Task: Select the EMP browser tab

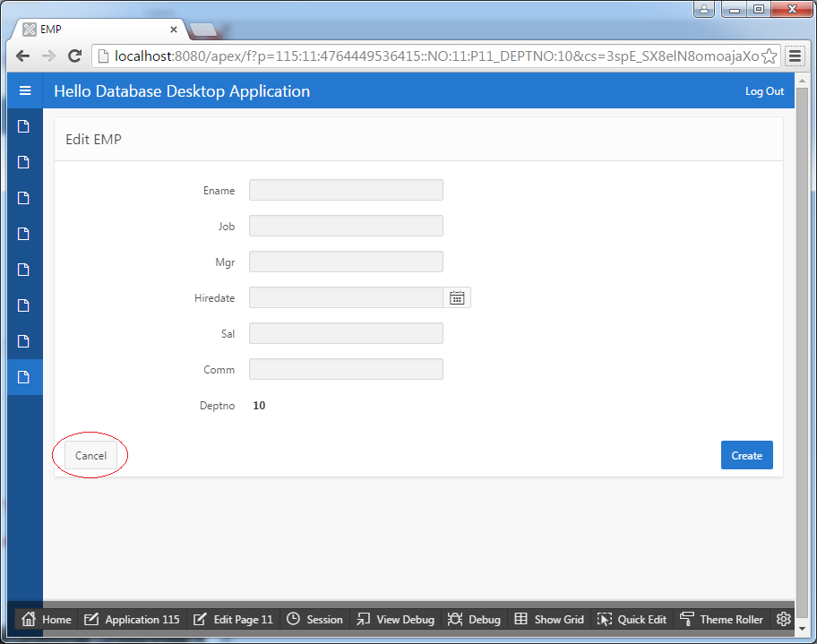Action: tap(99, 30)
